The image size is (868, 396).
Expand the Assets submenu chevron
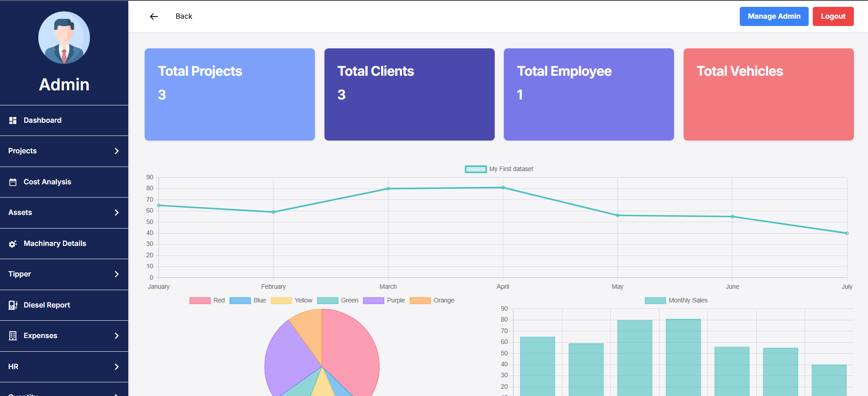click(116, 213)
